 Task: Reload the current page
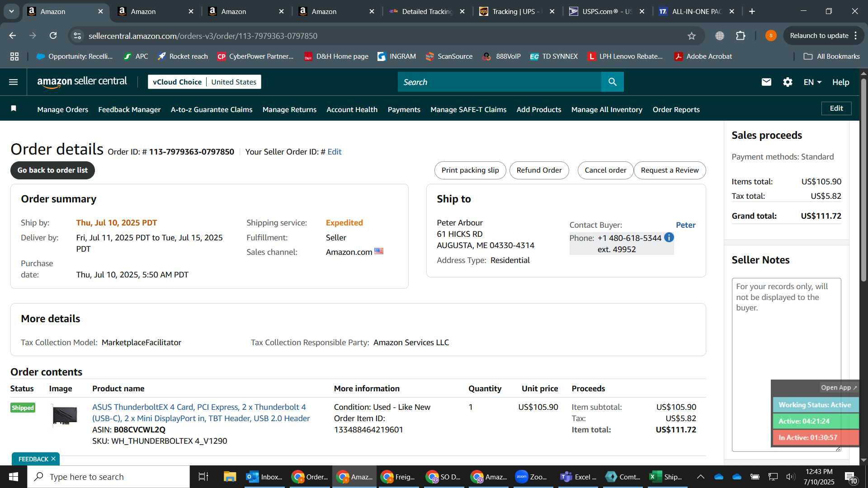click(53, 36)
